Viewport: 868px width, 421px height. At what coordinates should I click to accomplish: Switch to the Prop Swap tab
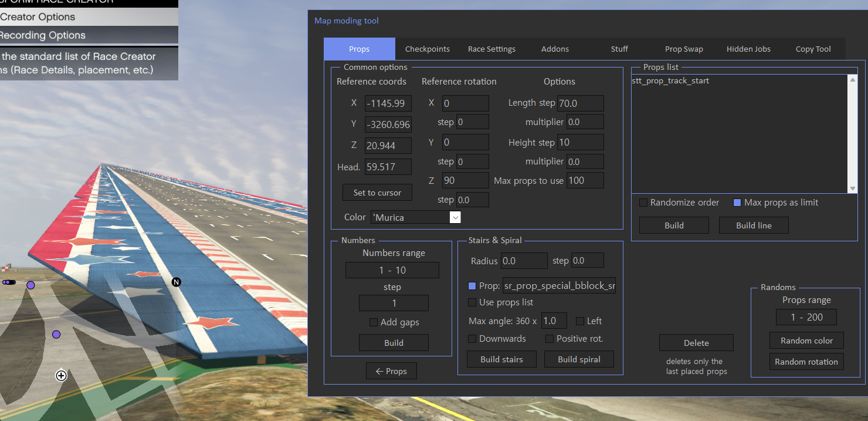684,49
